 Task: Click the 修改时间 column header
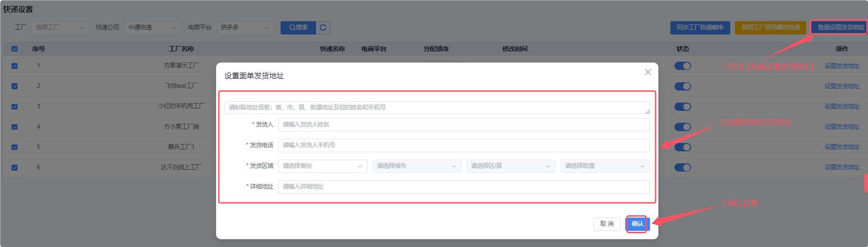click(515, 49)
